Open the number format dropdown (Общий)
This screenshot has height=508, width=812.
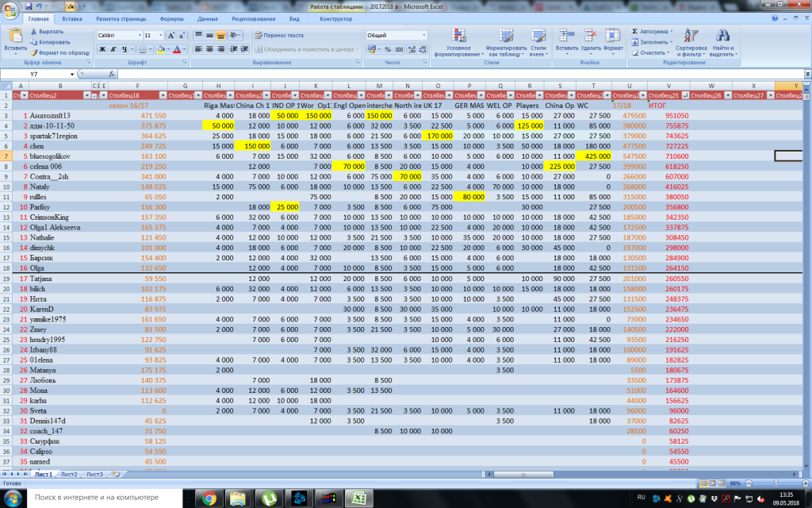click(423, 36)
